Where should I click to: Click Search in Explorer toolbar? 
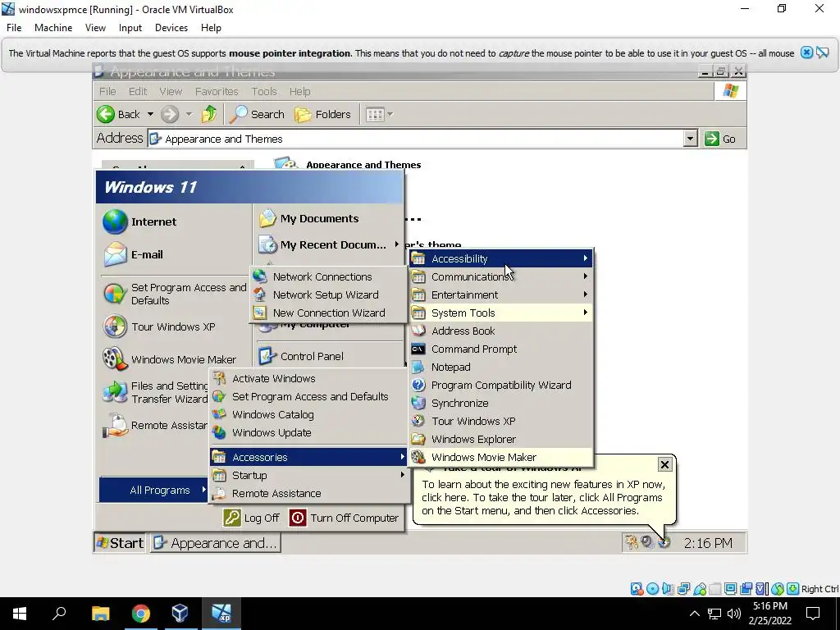[x=258, y=114]
